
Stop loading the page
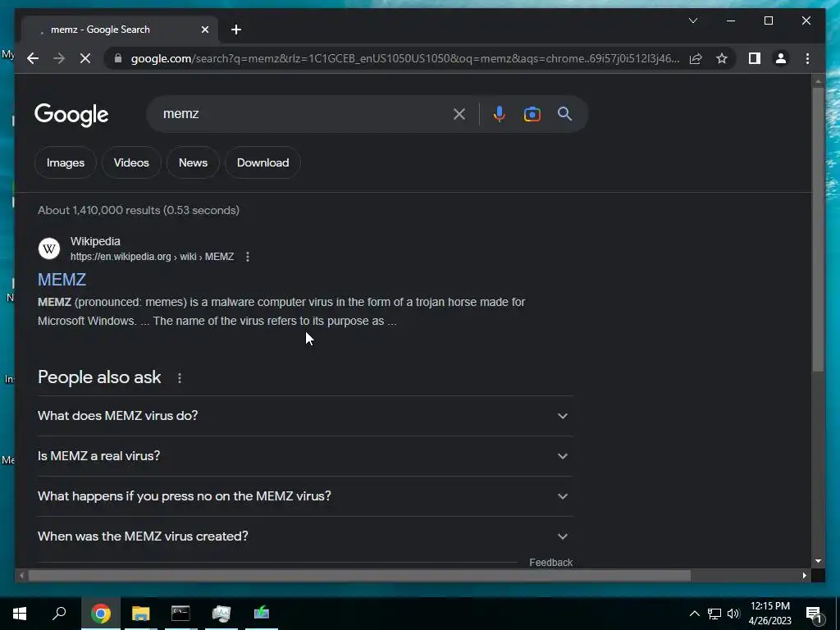[85, 58]
